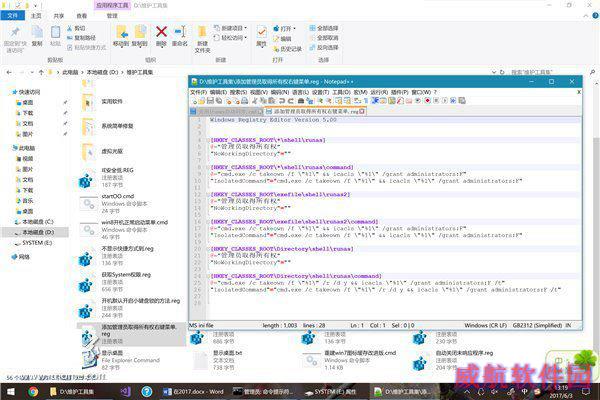
Task: Click Undo arrow in Notepad++ toolbar
Action: 282,101
